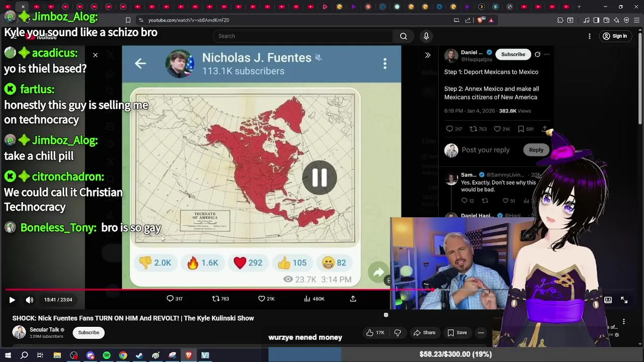Open Nicholas J. Fuentes channel options menu
The image size is (644, 362).
385,63
